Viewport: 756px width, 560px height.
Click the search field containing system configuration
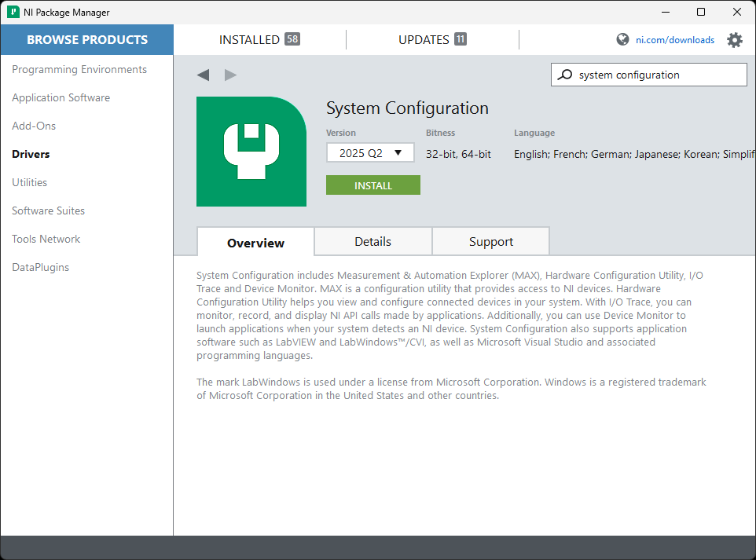pos(649,75)
